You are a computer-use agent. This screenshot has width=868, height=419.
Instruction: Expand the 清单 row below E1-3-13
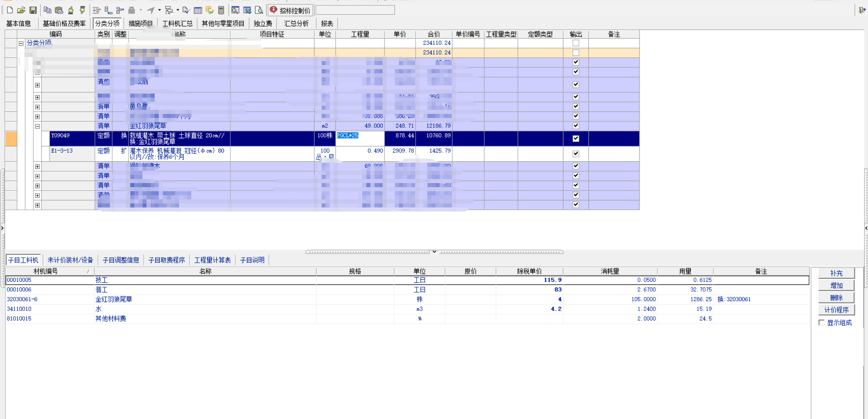pos(37,166)
